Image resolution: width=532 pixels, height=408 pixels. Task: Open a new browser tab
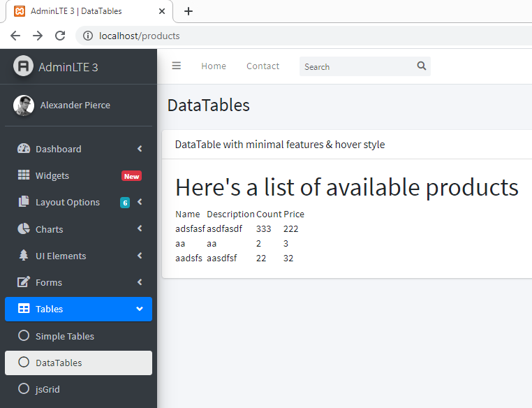click(x=189, y=11)
